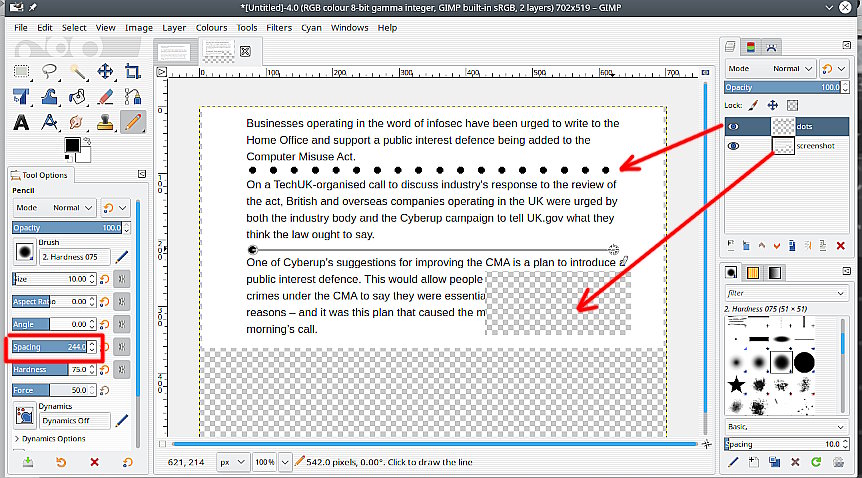The width and height of the screenshot is (862, 478).
Task: Select the Smudge tool
Action: point(78,122)
